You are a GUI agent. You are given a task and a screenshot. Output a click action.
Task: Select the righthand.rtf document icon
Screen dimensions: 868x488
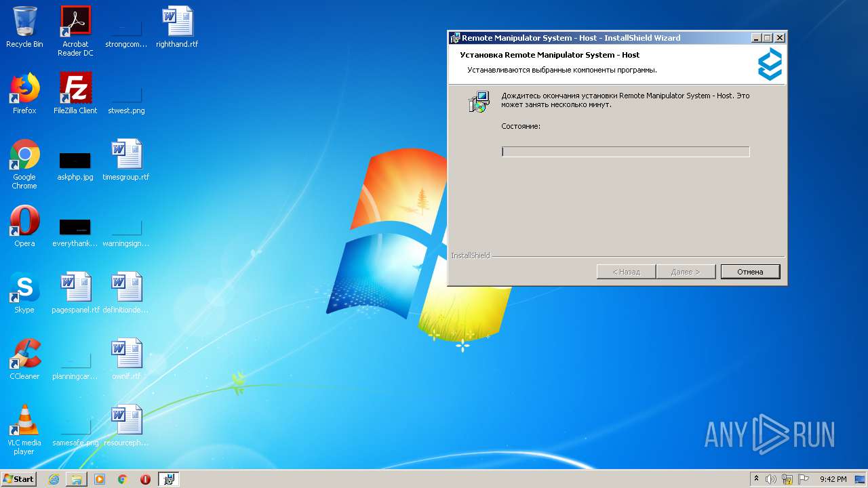pyautogui.click(x=177, y=27)
